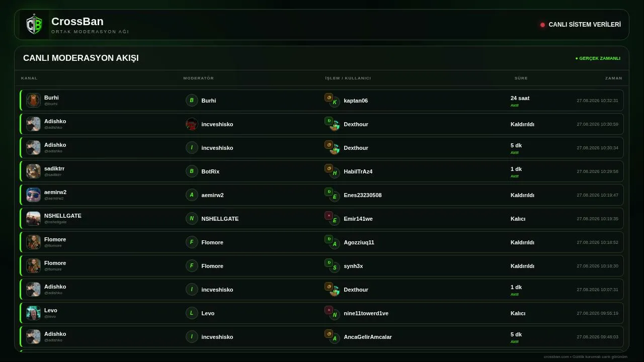Screen dimensions: 644x362
Task: Open the AncaGelirAmcalar user link
Action: coord(368,337)
